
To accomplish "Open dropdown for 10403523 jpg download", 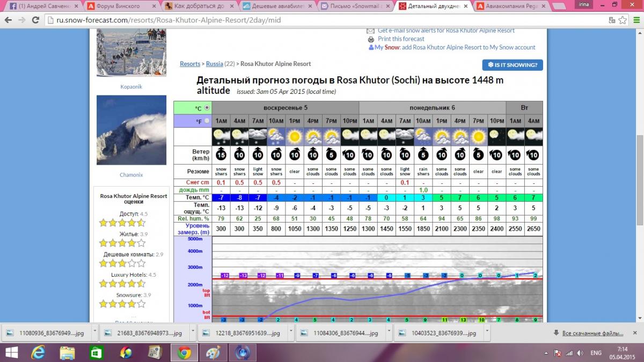I will [487, 333].
